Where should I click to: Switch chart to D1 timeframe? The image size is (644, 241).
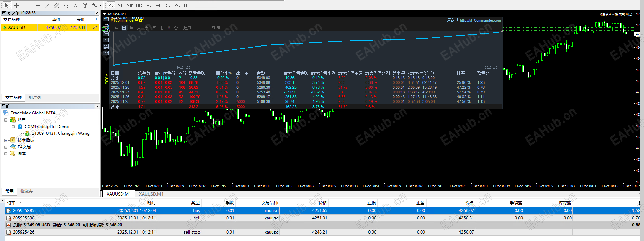168,5
